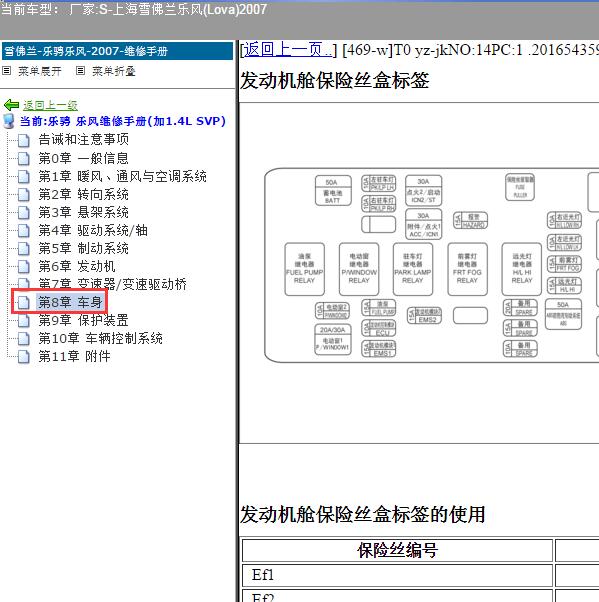This screenshot has width=599, height=602.
Task: Open 第4章 驱动系统/轴
Action: (93, 230)
